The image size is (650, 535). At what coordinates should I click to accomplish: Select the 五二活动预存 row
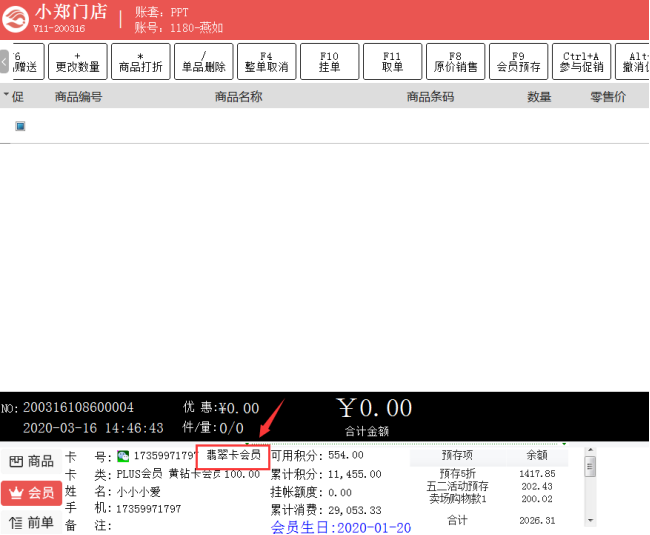[489, 486]
